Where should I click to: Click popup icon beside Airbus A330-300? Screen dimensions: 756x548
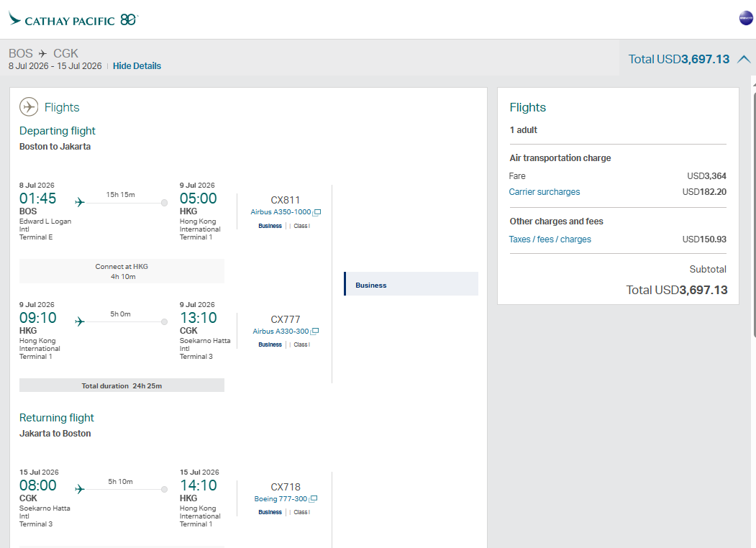coord(315,332)
